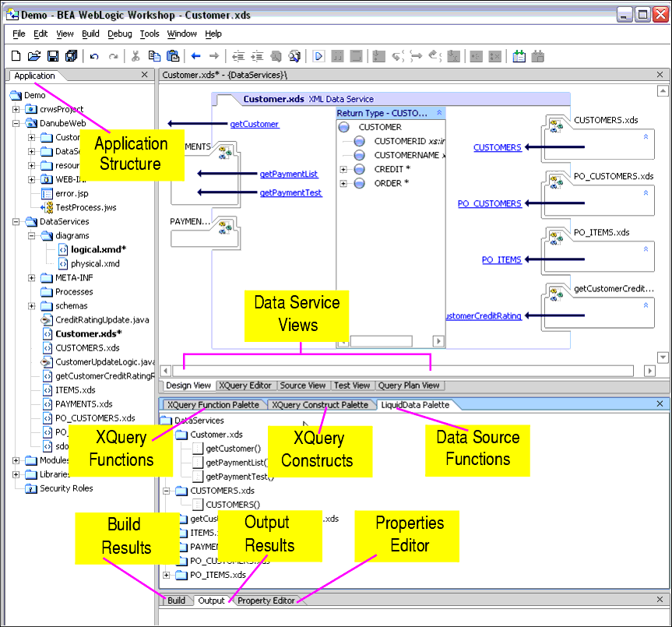
Task: Collapse the diagrams folder node
Action: point(31,236)
